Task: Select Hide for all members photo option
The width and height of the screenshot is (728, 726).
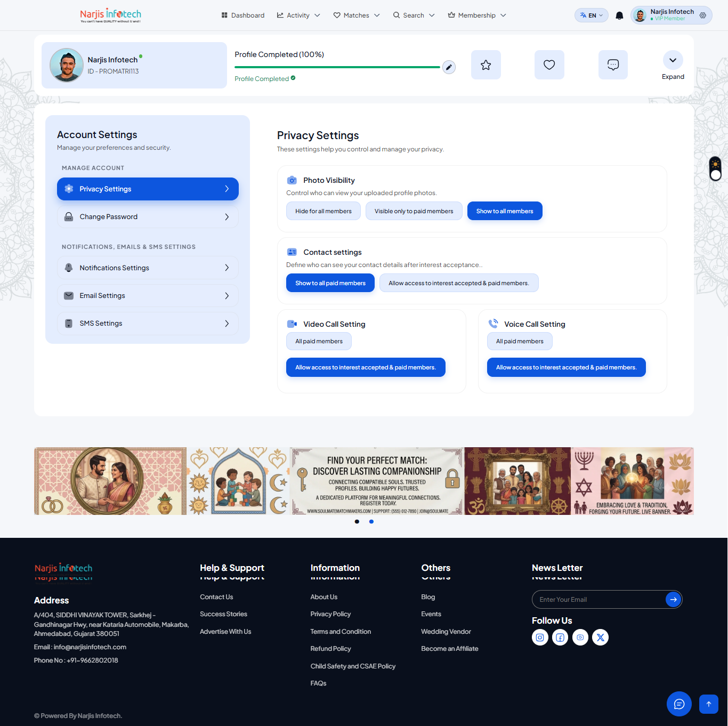Action: click(x=323, y=211)
